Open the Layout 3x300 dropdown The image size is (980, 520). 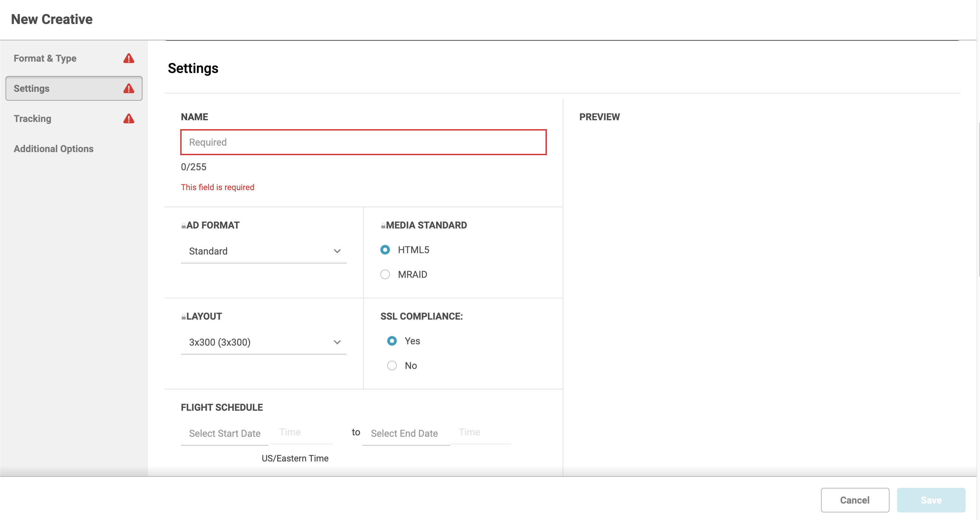point(264,342)
